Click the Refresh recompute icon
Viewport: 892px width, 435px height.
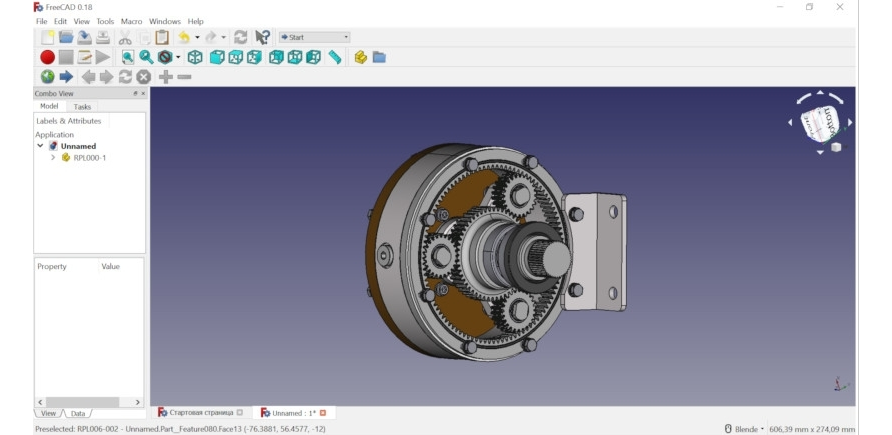240,37
